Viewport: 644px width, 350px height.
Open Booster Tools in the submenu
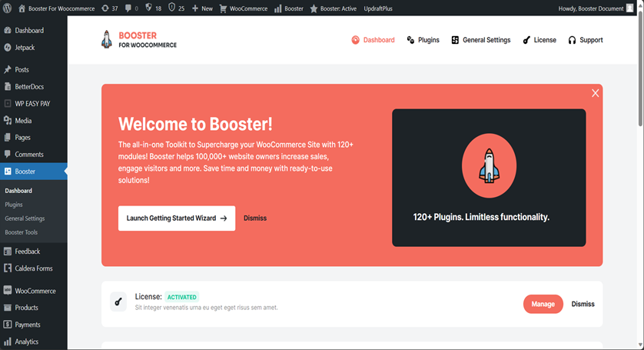point(21,232)
